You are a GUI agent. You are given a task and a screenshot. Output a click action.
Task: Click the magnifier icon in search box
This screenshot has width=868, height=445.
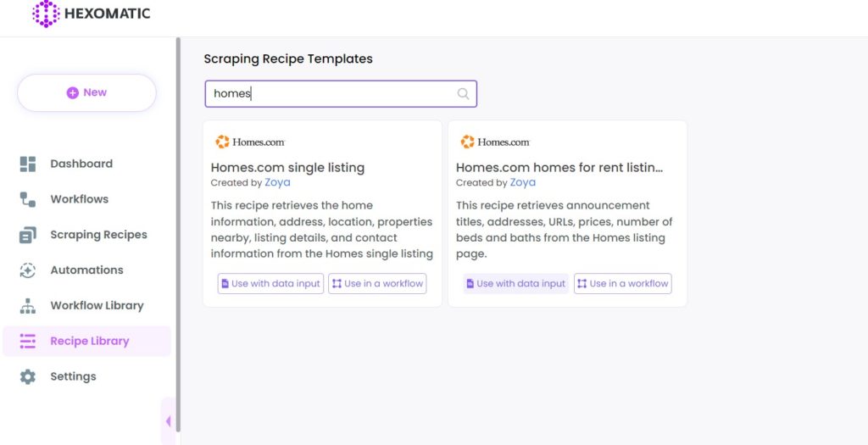(x=463, y=93)
